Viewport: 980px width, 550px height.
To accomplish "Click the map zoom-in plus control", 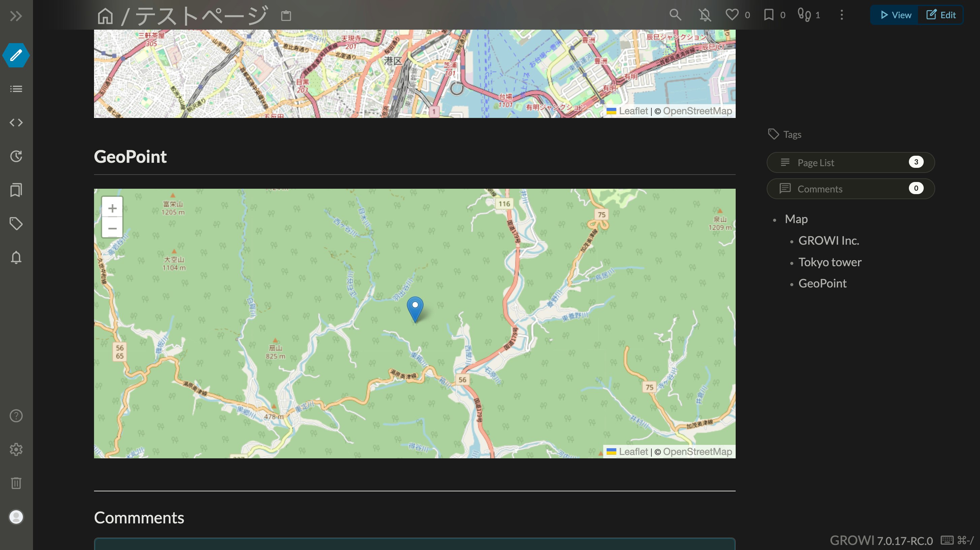I will coord(113,208).
